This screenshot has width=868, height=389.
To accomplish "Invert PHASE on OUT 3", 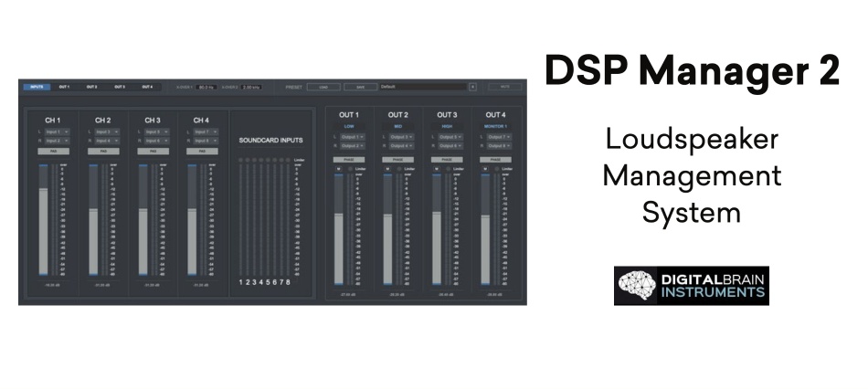I will click(448, 160).
